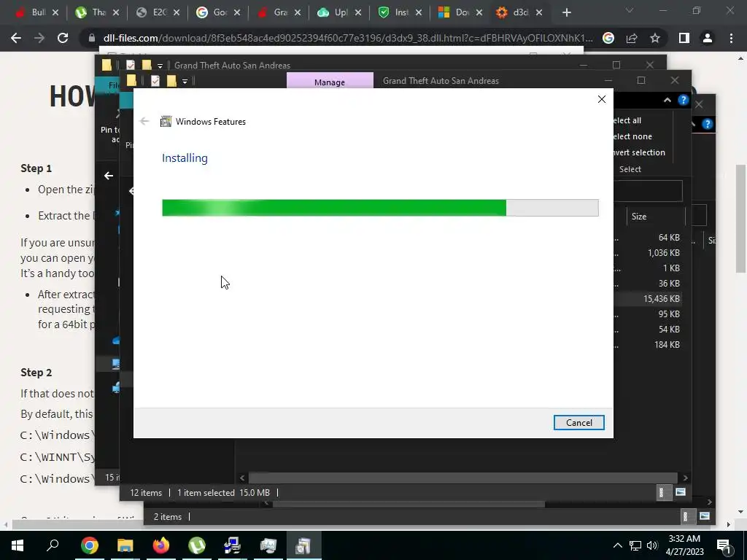Open the Windows Start menu

click(18, 545)
